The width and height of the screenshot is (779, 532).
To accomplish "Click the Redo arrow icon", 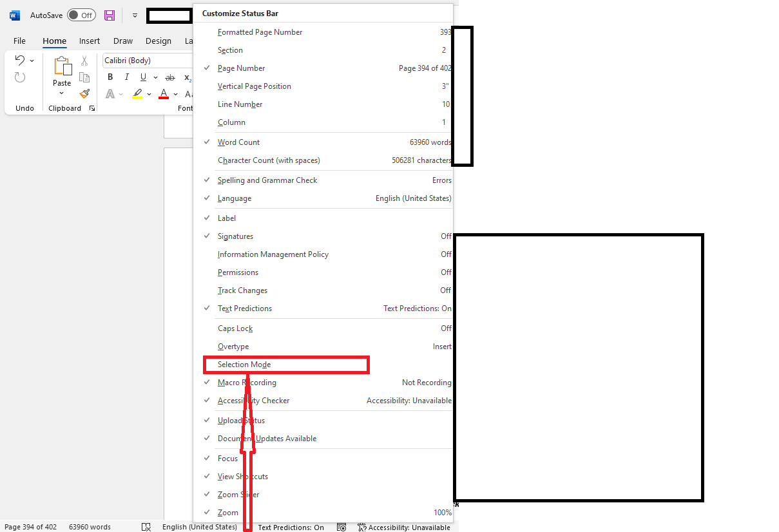I will tap(20, 77).
